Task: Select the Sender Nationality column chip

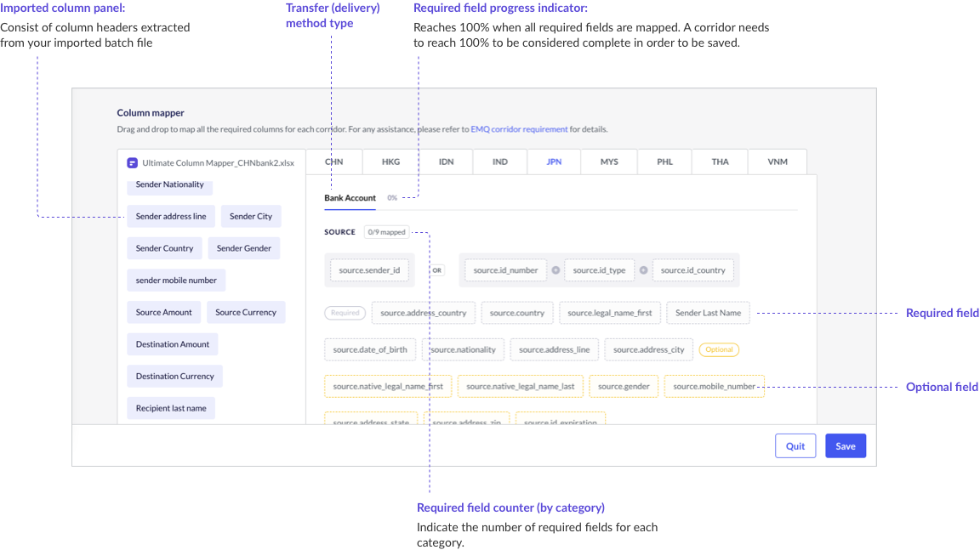Action: 169,184
